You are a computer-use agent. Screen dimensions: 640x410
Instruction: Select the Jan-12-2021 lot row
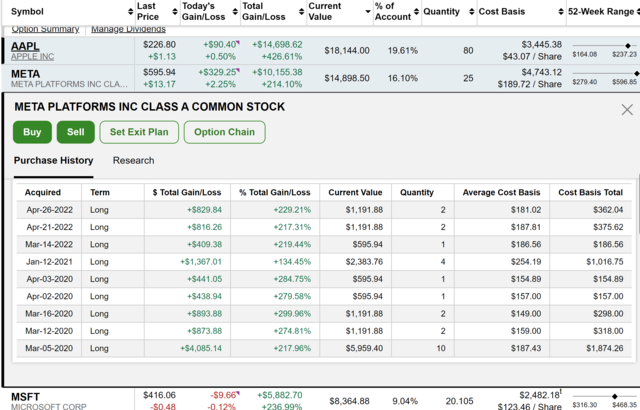pos(324,262)
